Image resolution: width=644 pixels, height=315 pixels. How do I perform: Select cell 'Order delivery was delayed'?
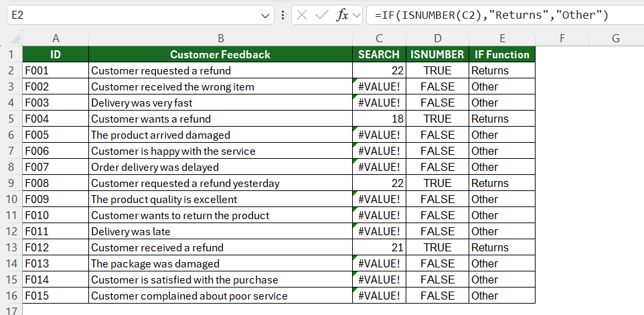220,167
